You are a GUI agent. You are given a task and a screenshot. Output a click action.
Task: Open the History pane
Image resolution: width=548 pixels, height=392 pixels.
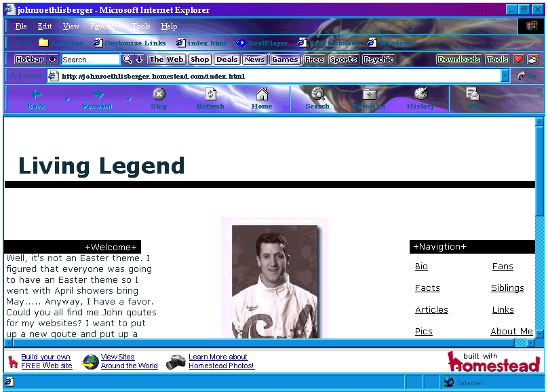[x=420, y=99]
